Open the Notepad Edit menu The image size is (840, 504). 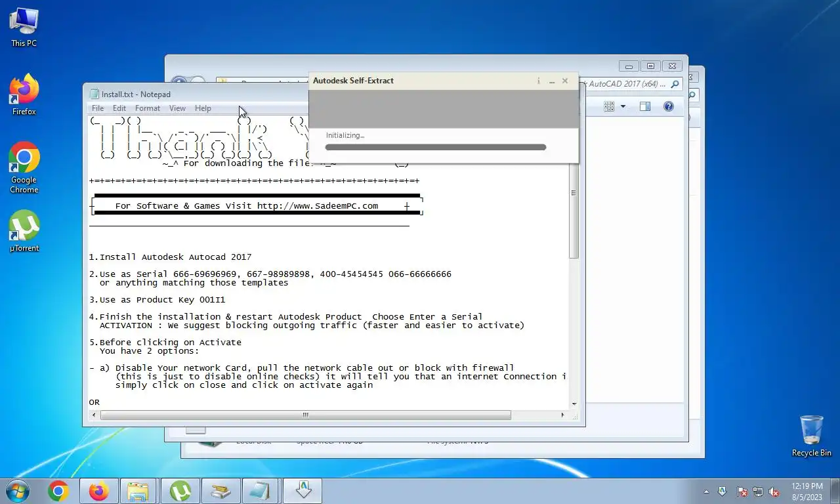coord(119,108)
